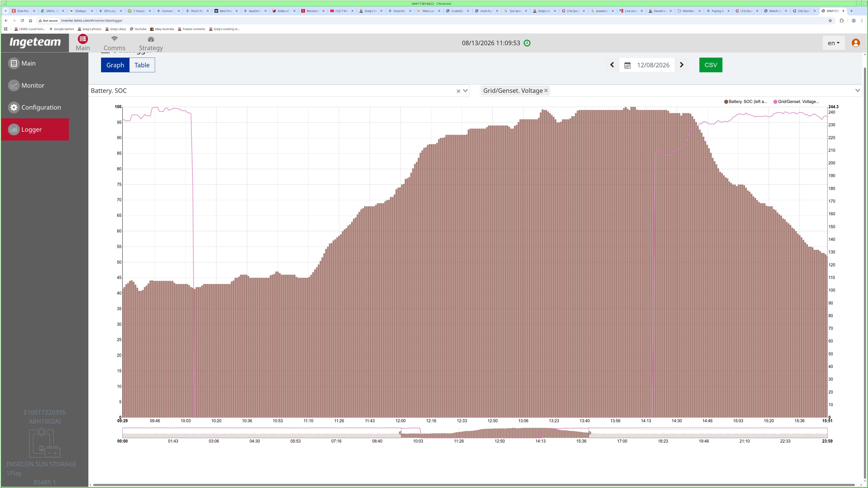868x488 pixels.
Task: Click the left range selector handle
Action: 400,433
